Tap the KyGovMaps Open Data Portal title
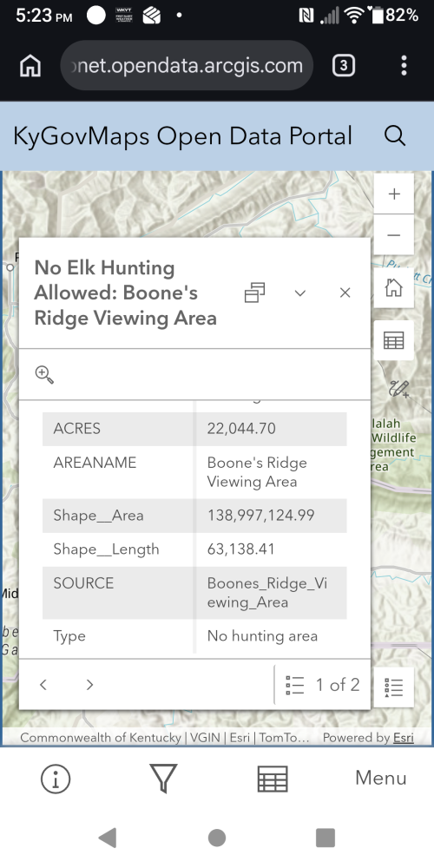Screen dimensions: 434x868 pos(182,136)
